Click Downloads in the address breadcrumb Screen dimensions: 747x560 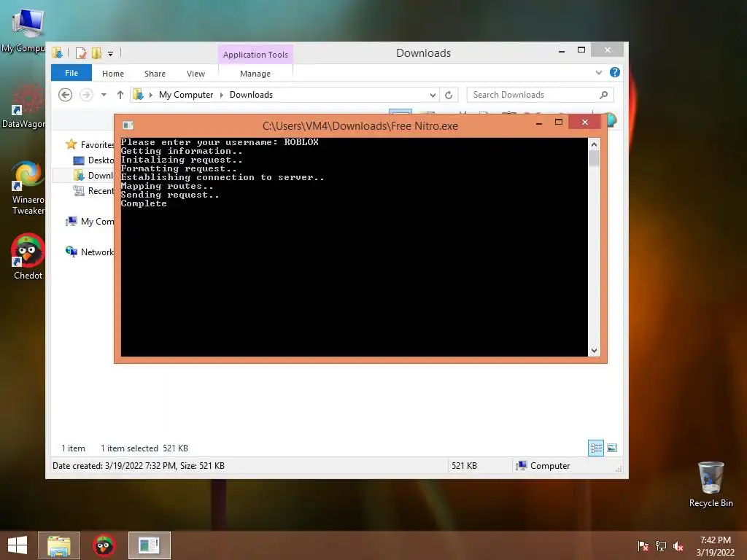point(251,95)
